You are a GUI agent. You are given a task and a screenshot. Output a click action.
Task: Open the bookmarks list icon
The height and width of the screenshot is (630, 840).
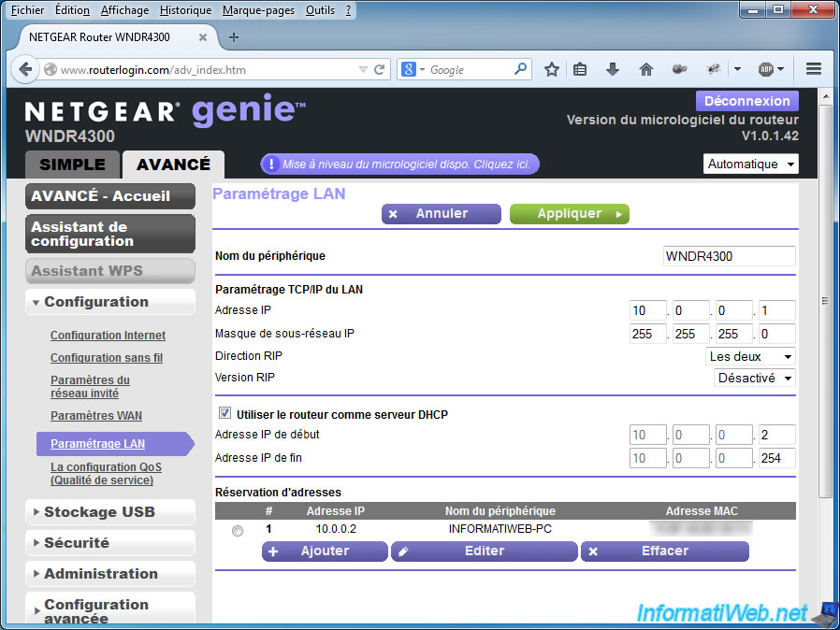[x=580, y=69]
